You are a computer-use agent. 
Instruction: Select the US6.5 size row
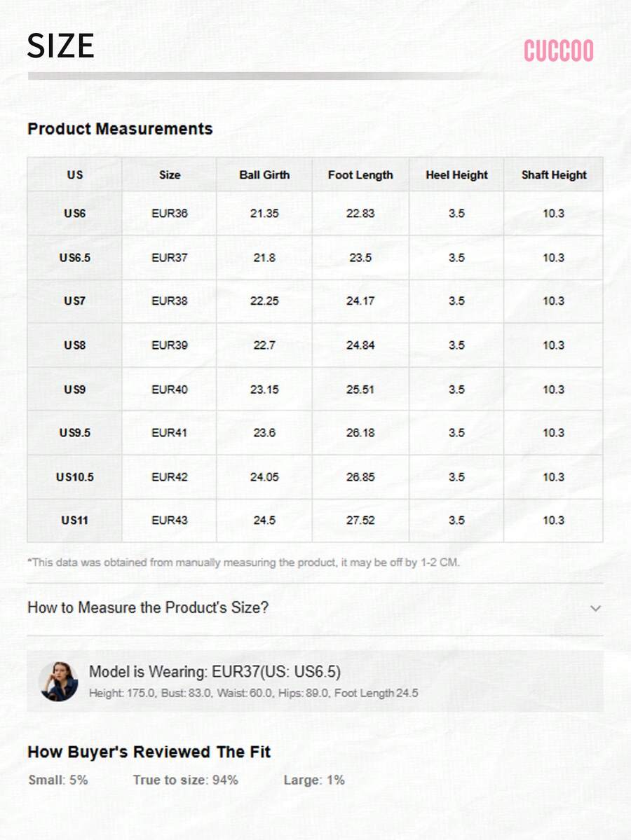coord(74,257)
